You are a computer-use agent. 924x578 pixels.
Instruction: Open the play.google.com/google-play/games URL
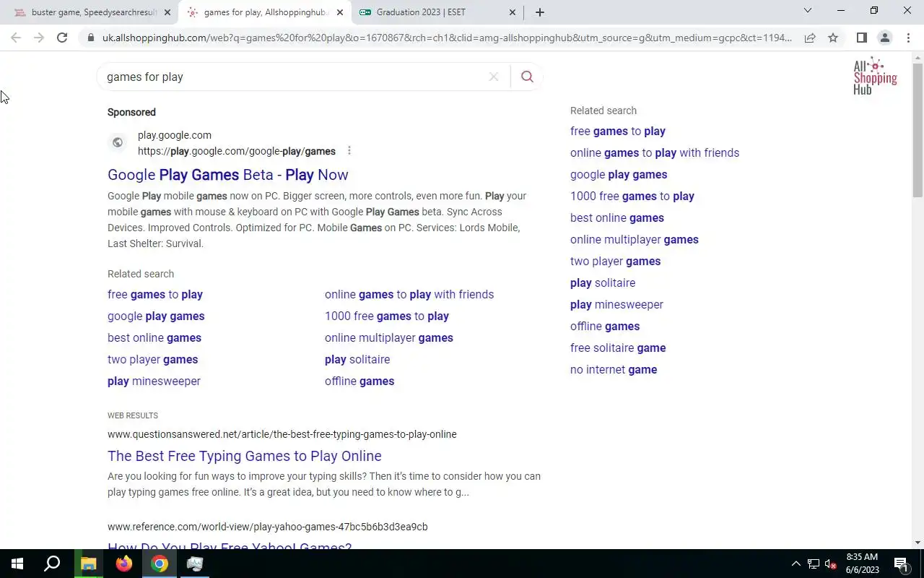(x=237, y=151)
